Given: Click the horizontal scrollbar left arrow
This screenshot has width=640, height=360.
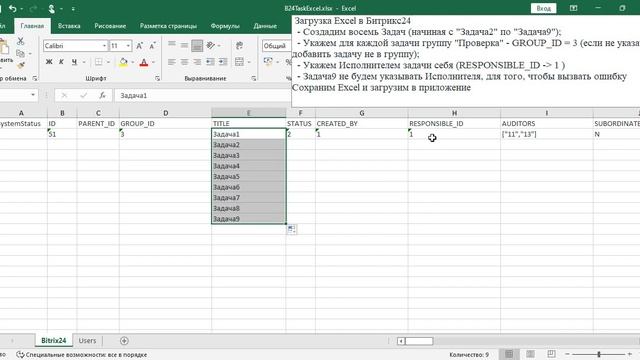Looking at the screenshot, I should click(401, 341).
